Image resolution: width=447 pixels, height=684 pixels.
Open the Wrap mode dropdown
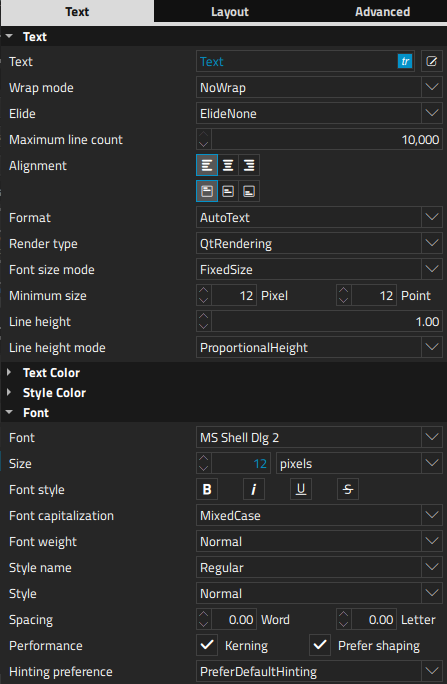pyautogui.click(x=319, y=88)
